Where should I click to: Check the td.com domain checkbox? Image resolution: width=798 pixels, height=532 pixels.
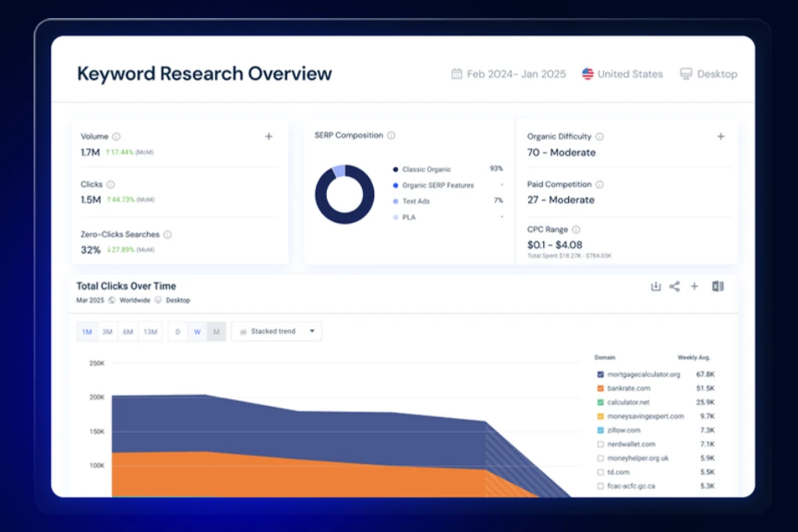point(601,473)
